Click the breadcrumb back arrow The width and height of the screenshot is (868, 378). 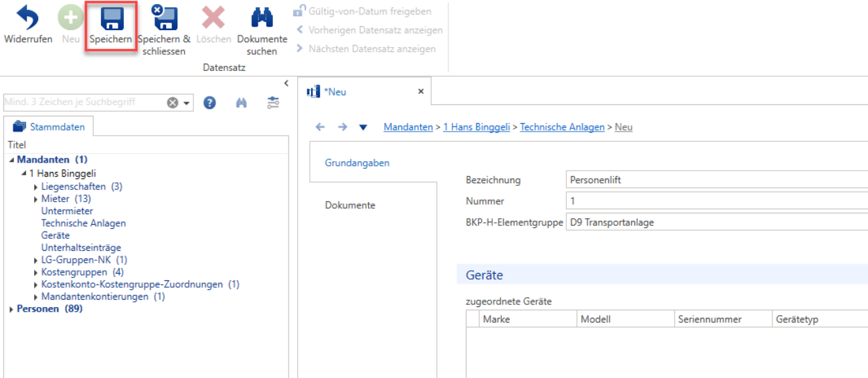pyautogui.click(x=320, y=127)
